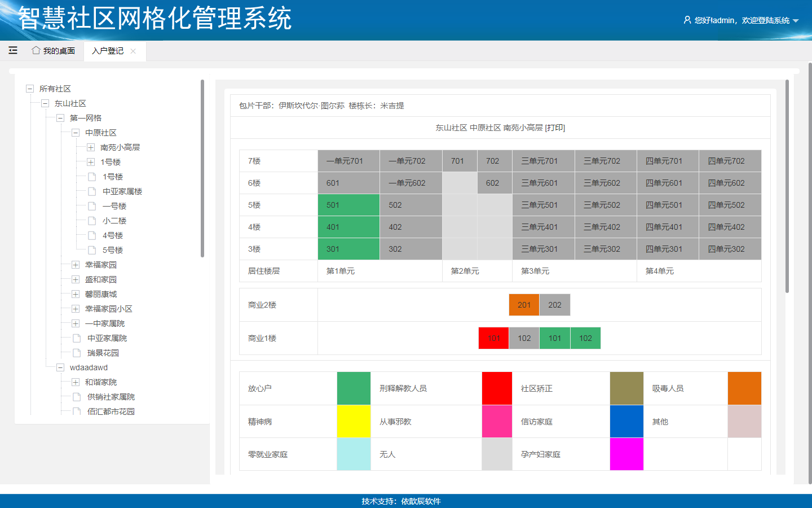Collapse the wdaadawd tree node

(60, 367)
